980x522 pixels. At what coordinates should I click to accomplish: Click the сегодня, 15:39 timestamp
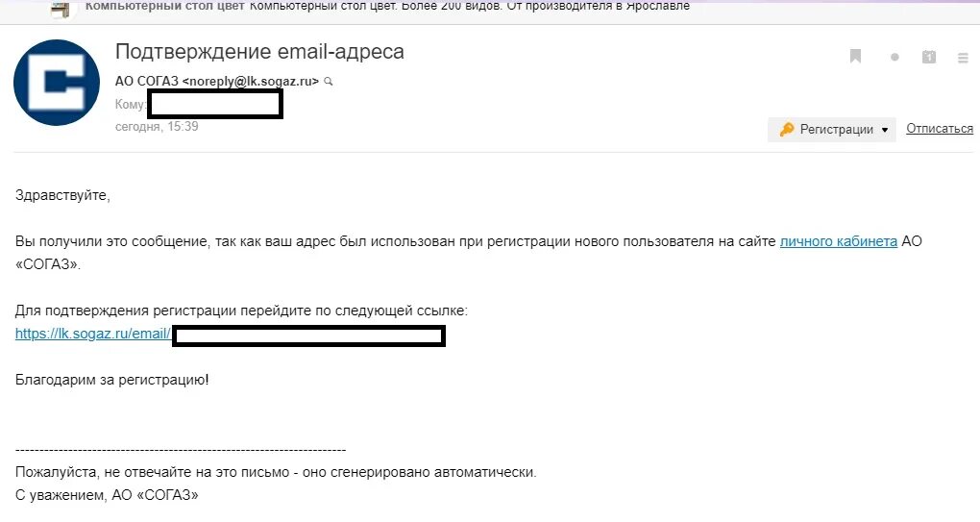coord(157,126)
